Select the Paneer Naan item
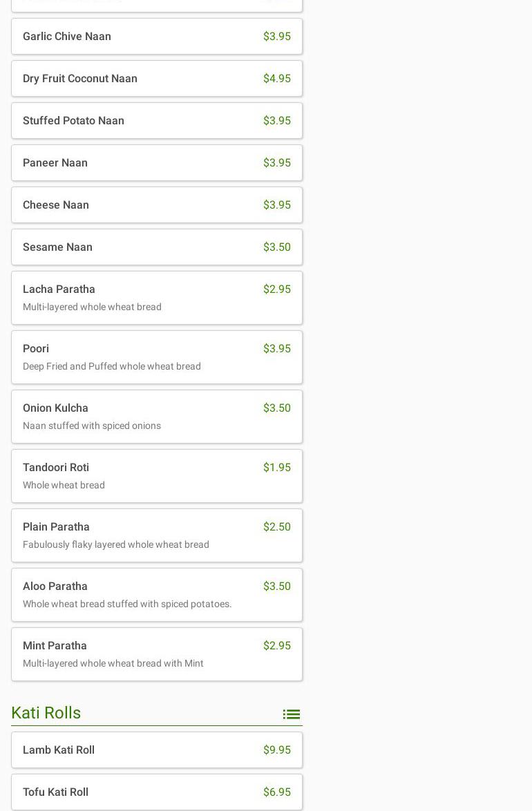The height and width of the screenshot is (811, 532). click(x=156, y=163)
